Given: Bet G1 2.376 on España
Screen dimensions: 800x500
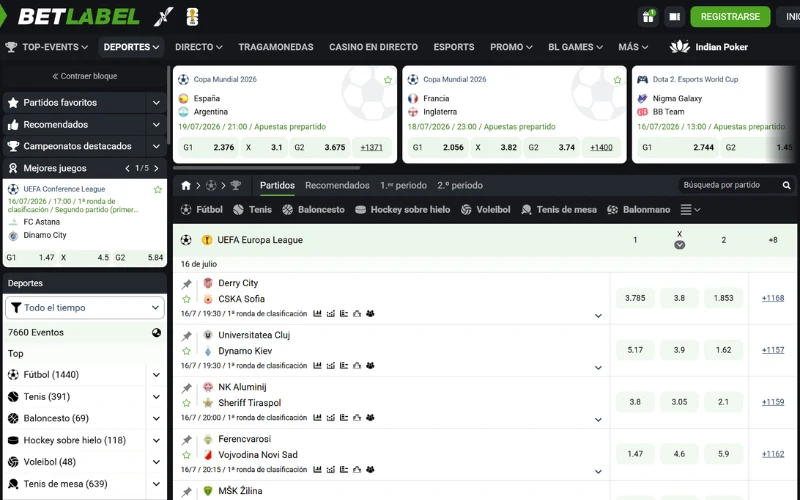Looking at the screenshot, I should tap(209, 147).
